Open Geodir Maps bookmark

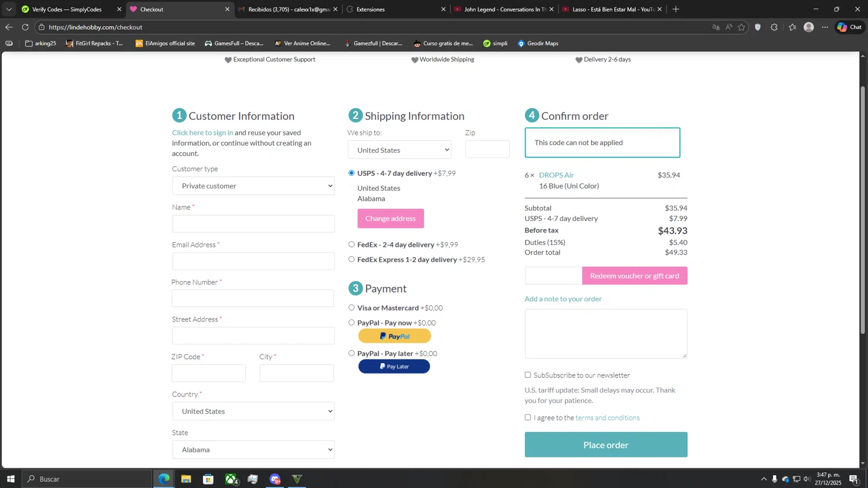[x=538, y=43]
